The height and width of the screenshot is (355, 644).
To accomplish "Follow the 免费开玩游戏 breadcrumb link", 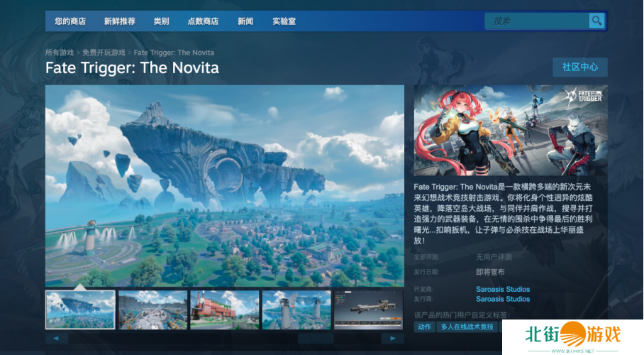I will pos(104,53).
